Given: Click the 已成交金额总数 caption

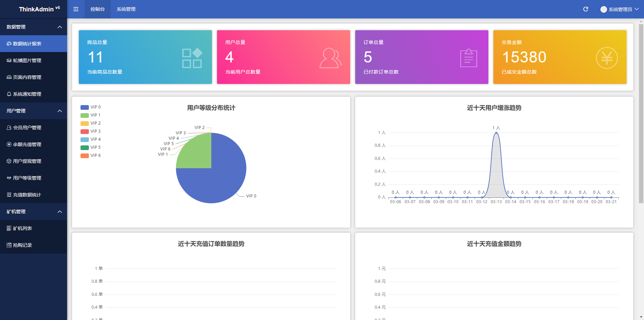Looking at the screenshot, I should click(x=519, y=72).
